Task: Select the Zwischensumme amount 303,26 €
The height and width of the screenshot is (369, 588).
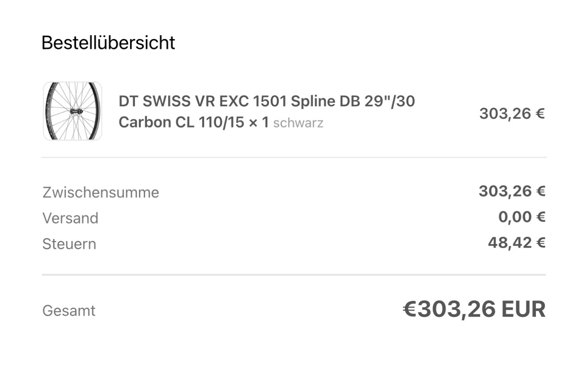Action: tap(512, 191)
